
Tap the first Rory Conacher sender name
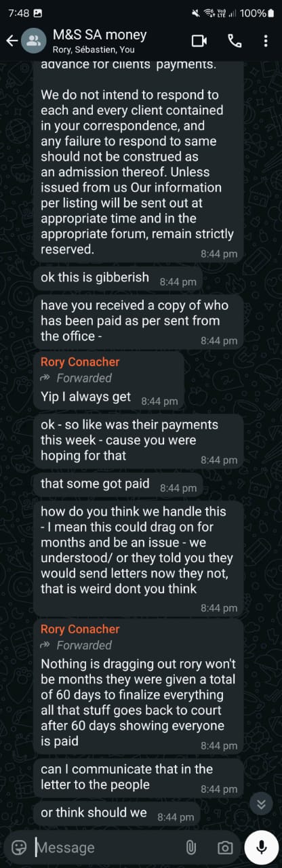coord(80,362)
